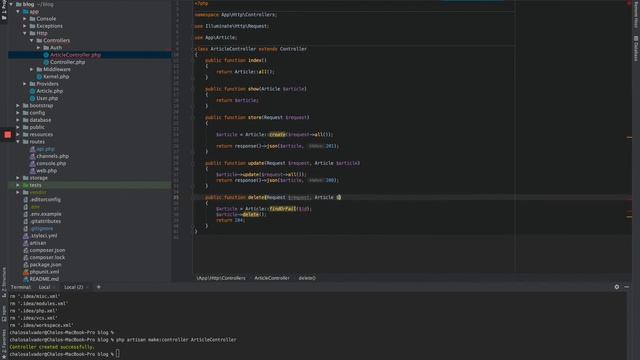640x360 pixels.
Task: Click the Controller.php PHP class icon
Action: click(x=46, y=62)
